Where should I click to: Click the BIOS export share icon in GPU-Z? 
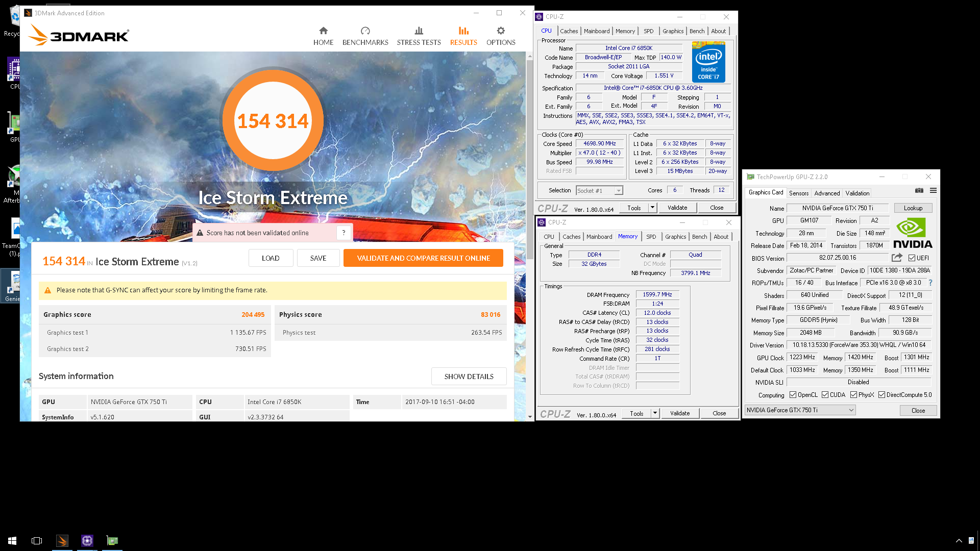click(x=897, y=258)
